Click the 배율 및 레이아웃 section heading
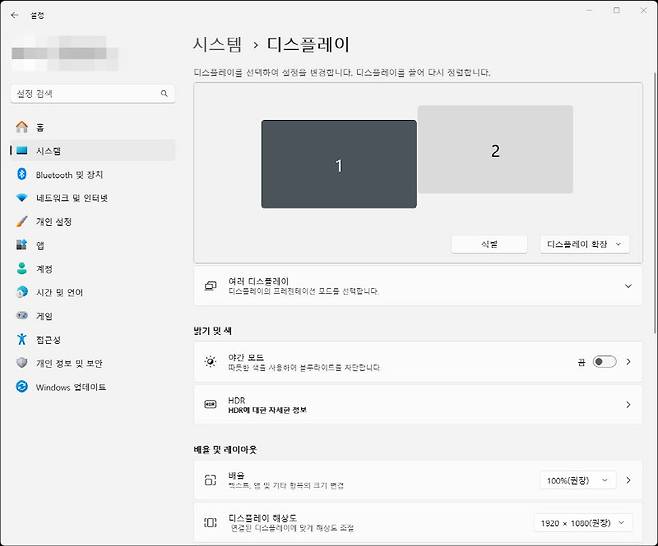 [225, 449]
